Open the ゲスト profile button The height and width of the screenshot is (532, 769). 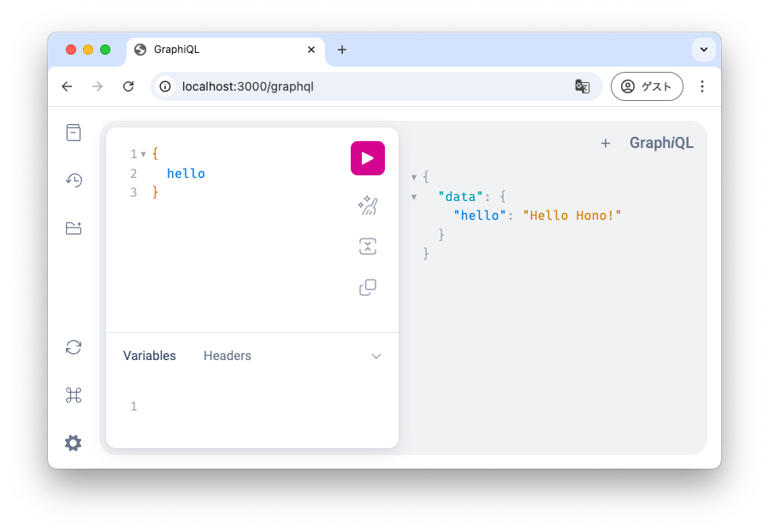(x=647, y=86)
